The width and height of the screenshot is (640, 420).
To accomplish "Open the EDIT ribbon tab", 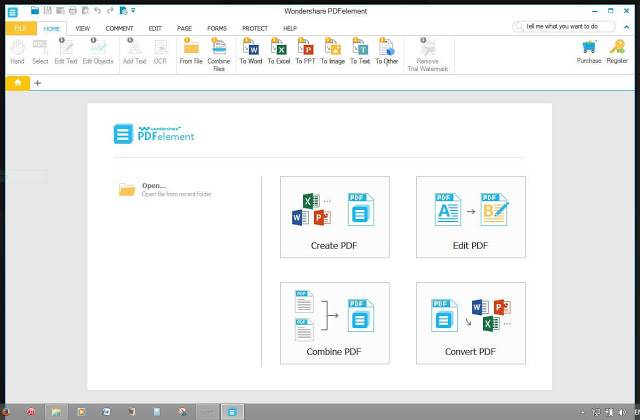I will click(155, 29).
